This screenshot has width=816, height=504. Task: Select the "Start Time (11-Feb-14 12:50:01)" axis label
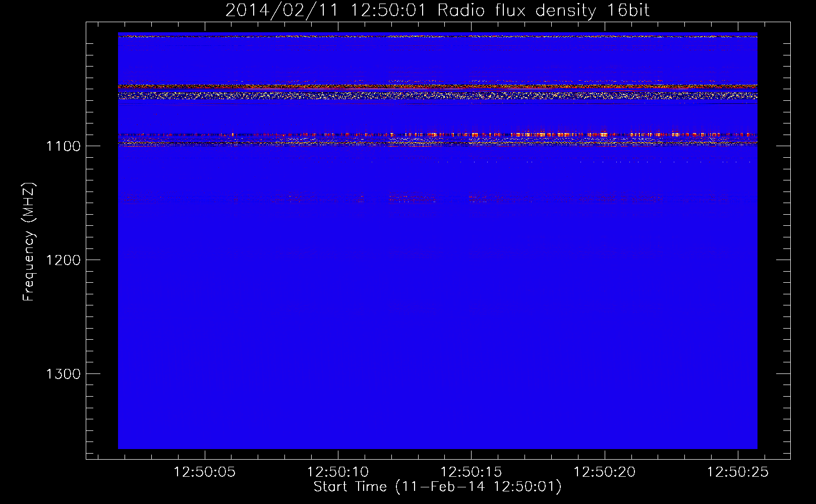pyautogui.click(x=437, y=487)
